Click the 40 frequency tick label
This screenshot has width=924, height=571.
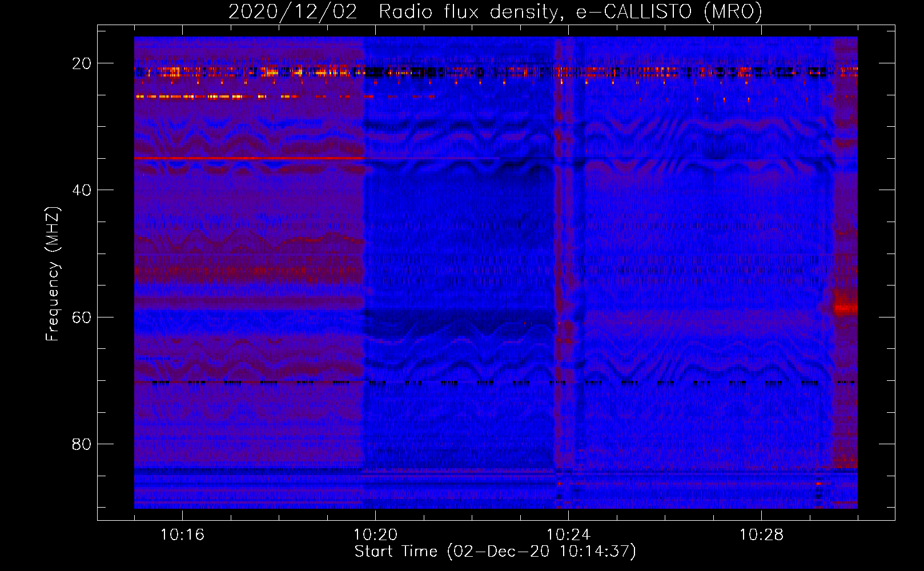(x=82, y=190)
